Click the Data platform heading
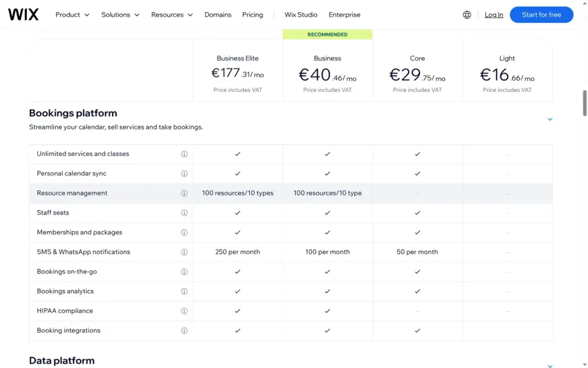588x368 pixels. click(x=62, y=361)
